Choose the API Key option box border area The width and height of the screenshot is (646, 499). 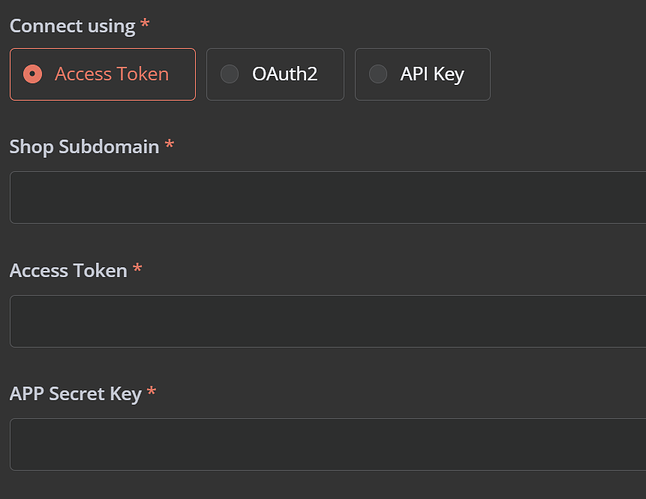[x=423, y=75]
